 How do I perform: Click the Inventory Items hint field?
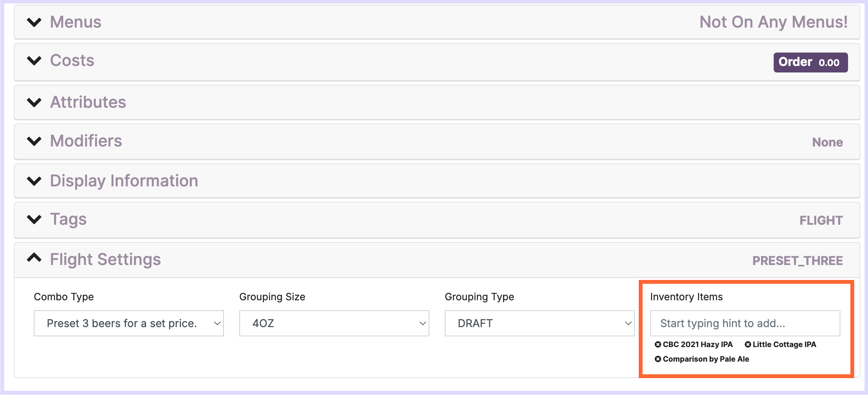tap(745, 323)
